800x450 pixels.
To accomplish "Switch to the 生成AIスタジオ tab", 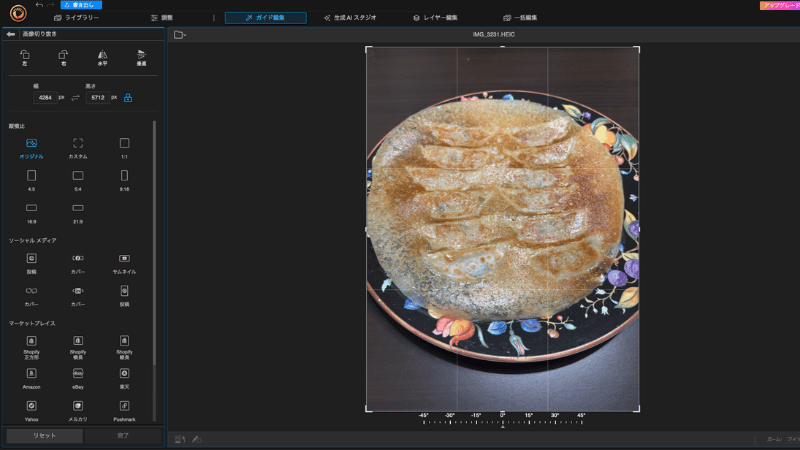I will (x=350, y=18).
